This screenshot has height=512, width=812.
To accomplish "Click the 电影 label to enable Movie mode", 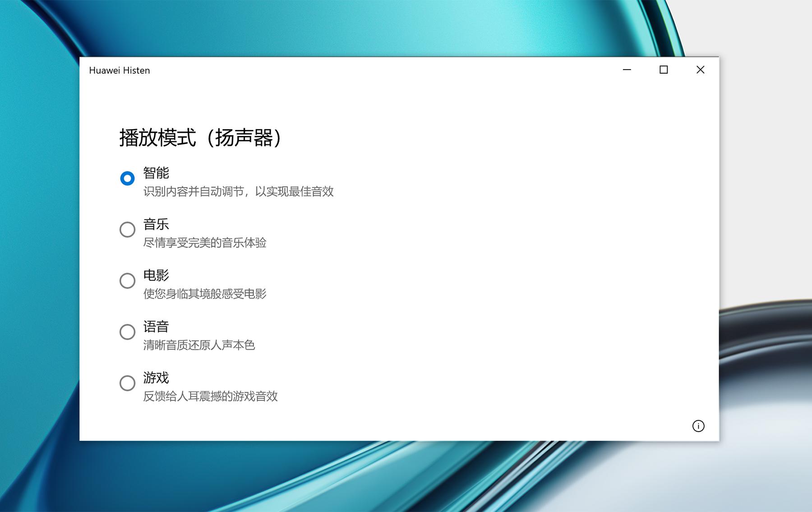I will tap(155, 275).
